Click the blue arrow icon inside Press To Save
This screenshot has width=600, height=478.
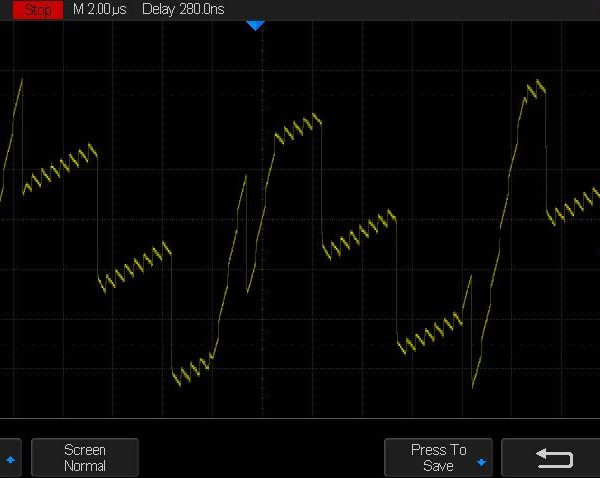pyautogui.click(x=481, y=463)
